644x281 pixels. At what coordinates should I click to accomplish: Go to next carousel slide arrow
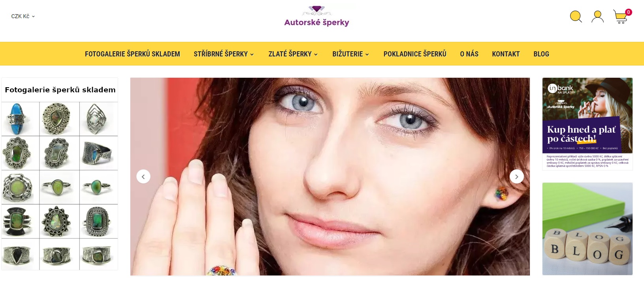(516, 176)
